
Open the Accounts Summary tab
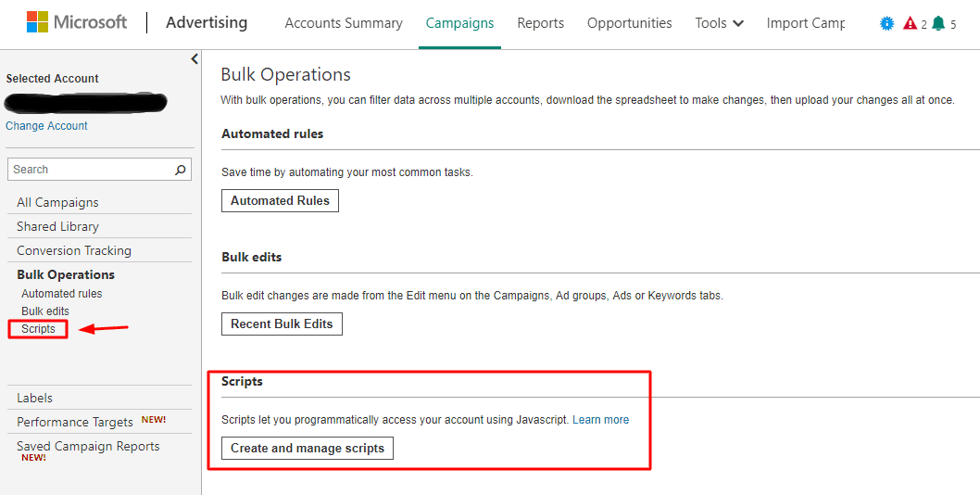(x=344, y=23)
